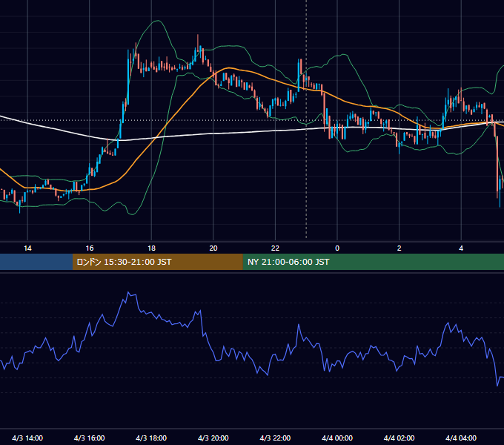
Task: Click the 20 hour axis label
Action: [213, 248]
